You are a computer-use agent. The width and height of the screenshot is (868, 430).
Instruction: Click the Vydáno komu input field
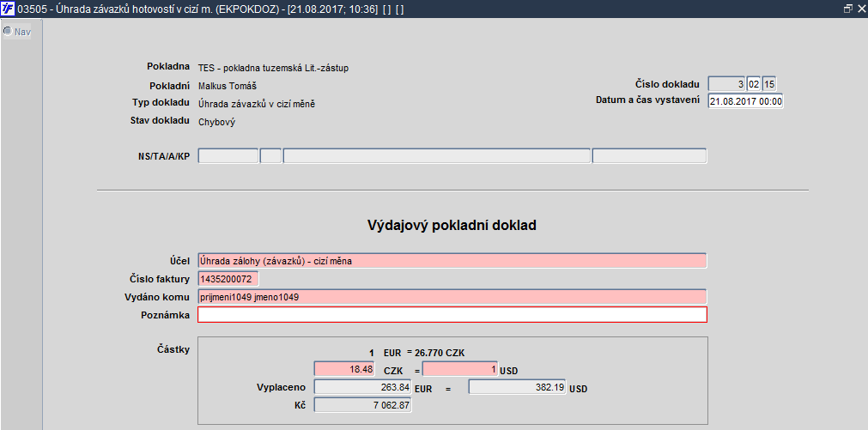click(452, 297)
